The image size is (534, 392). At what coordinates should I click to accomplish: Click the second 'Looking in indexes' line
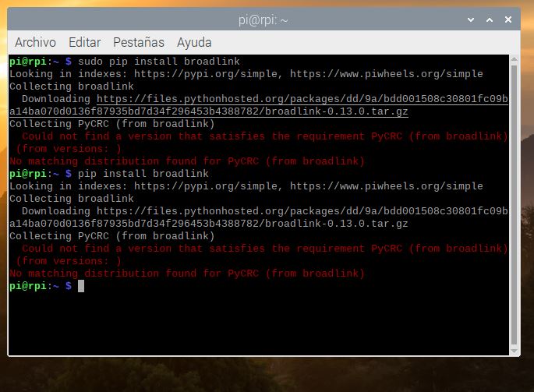pyautogui.click(x=246, y=186)
